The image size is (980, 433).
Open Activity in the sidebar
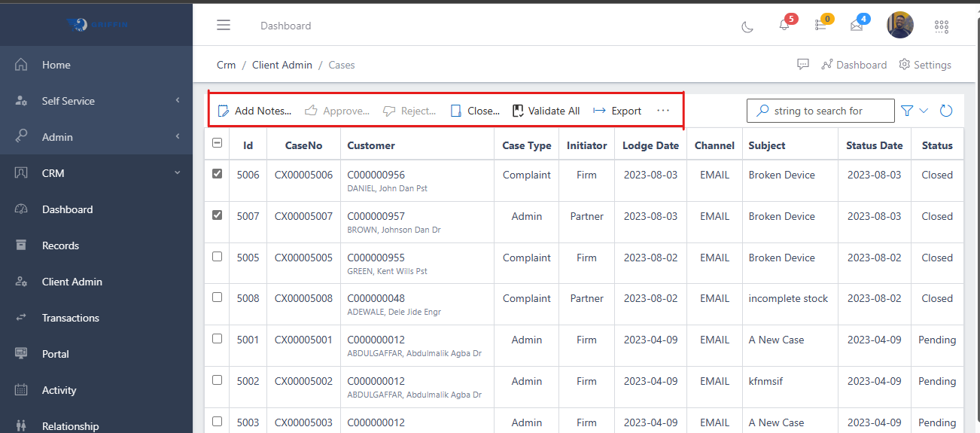(x=96, y=390)
